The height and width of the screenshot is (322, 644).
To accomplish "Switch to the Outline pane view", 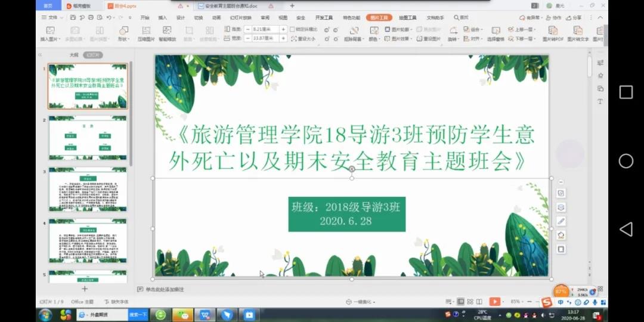I will [74, 54].
